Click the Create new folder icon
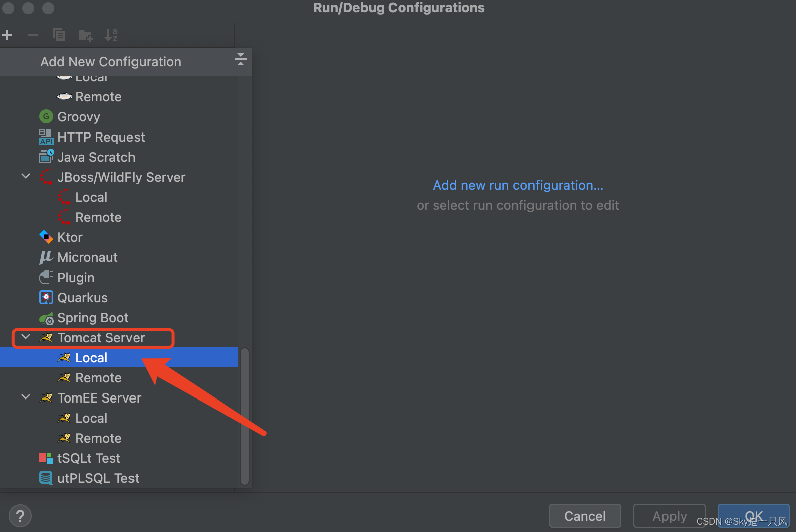 (86, 35)
